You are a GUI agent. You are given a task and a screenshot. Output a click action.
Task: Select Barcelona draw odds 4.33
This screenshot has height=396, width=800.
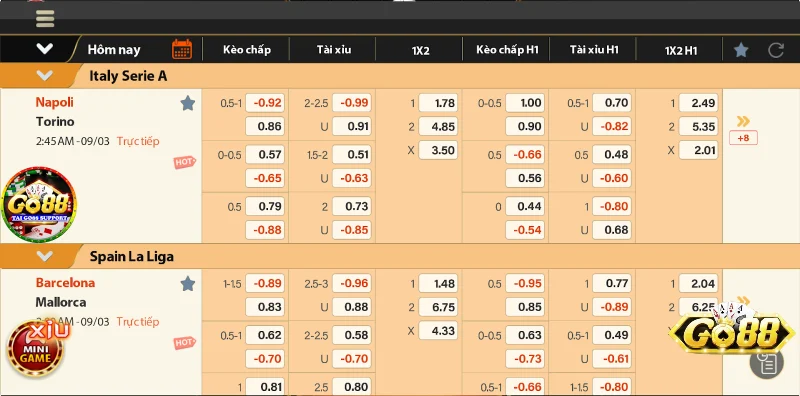tap(438, 331)
